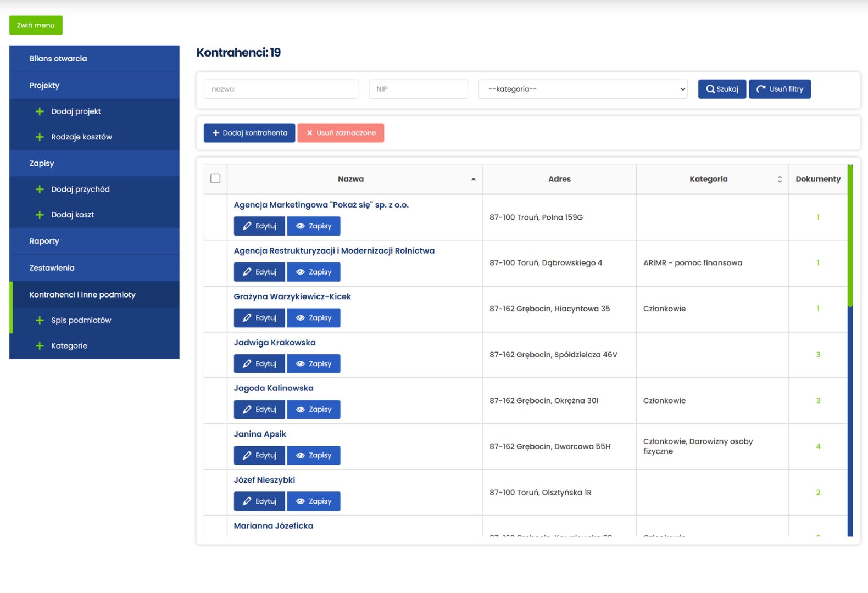Click plus icon beside Dodaj przychód

click(40, 189)
